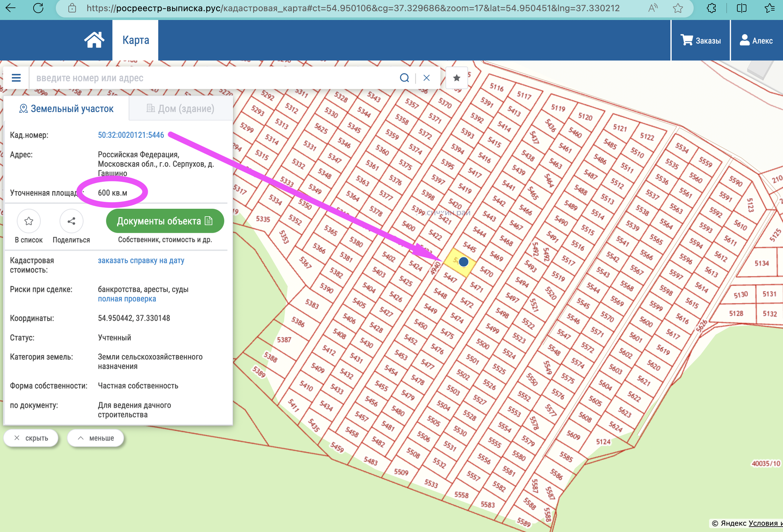The width and height of the screenshot is (783, 532).
Task: Collapse details with меньше button
Action: coord(96,438)
